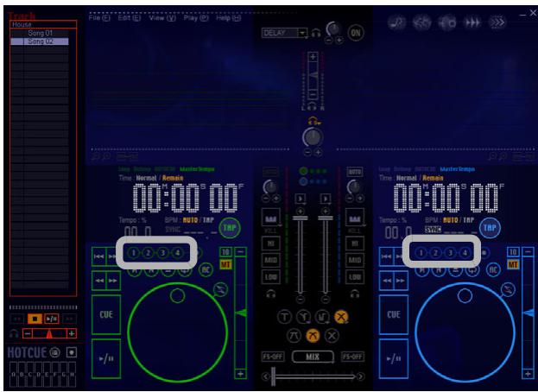The height and width of the screenshot is (392, 538).
Task: Toggle the AUTO button above the right mixer channel
Action: [354, 172]
